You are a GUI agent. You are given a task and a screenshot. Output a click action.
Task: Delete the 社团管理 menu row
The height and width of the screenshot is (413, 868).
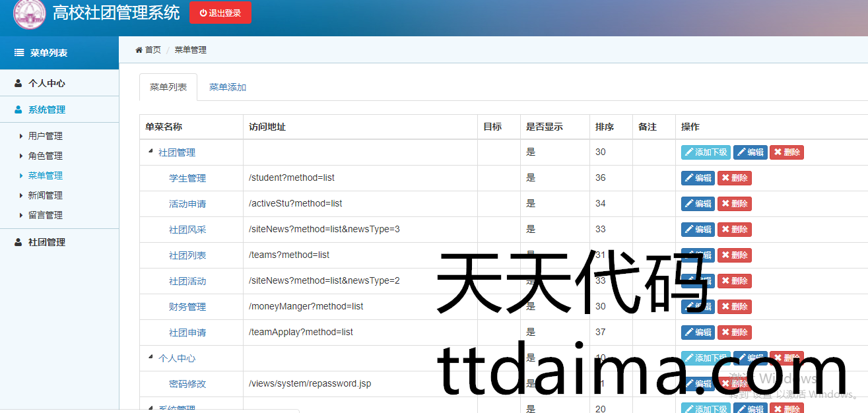pos(787,152)
